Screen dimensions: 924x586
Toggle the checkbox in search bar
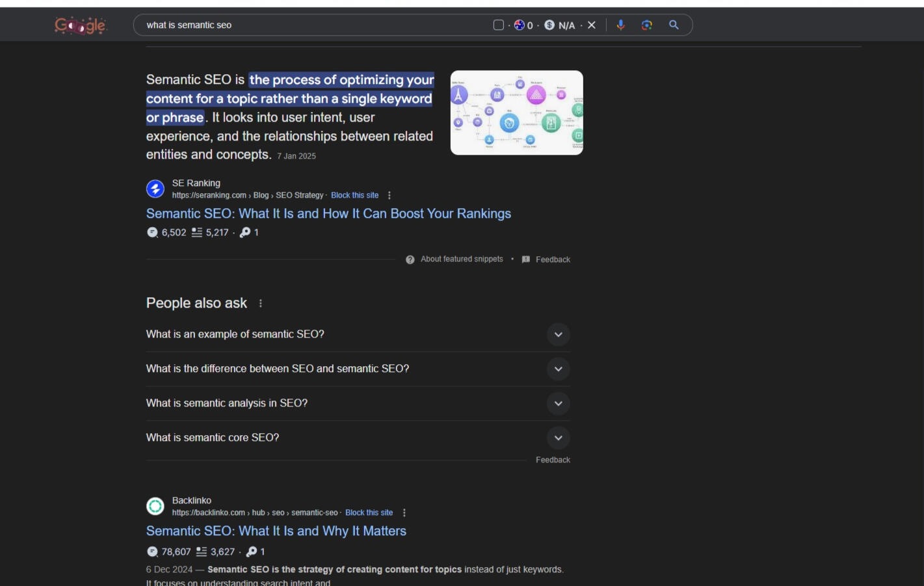pos(499,25)
